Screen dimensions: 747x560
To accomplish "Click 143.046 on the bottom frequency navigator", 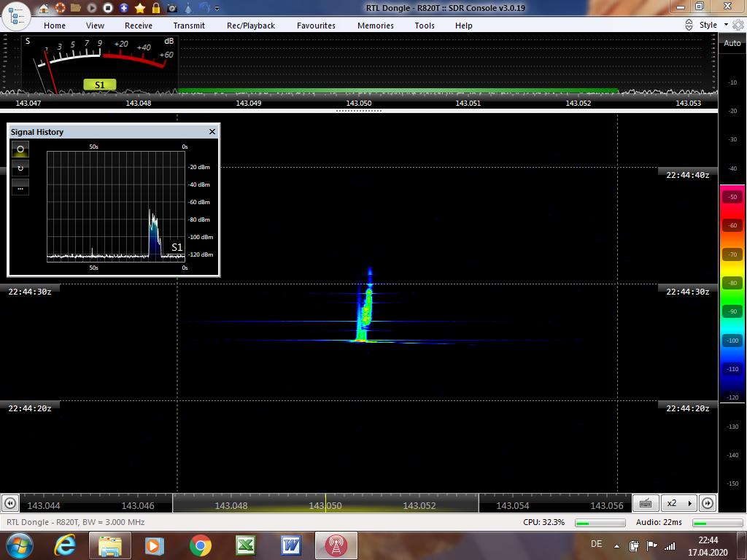I will [138, 506].
